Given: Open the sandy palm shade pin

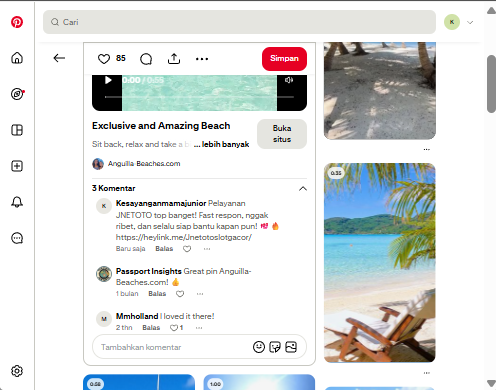Looking at the screenshot, I should pos(380,91).
